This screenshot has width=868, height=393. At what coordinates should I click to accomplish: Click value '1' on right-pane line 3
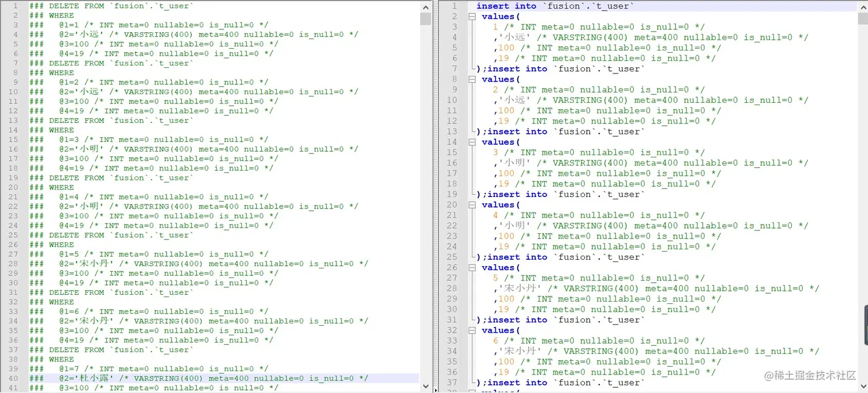pos(495,27)
